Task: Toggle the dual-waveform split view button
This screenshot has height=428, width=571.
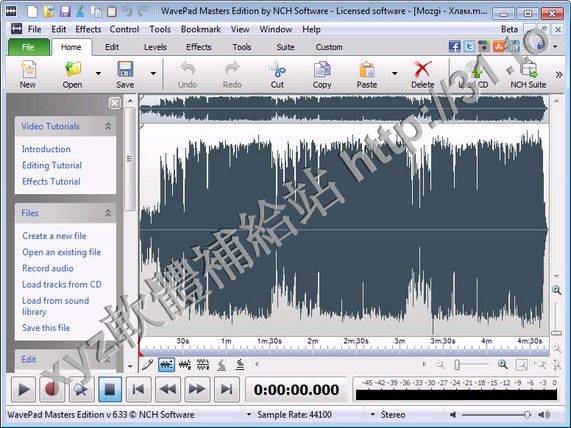Action: (x=203, y=365)
